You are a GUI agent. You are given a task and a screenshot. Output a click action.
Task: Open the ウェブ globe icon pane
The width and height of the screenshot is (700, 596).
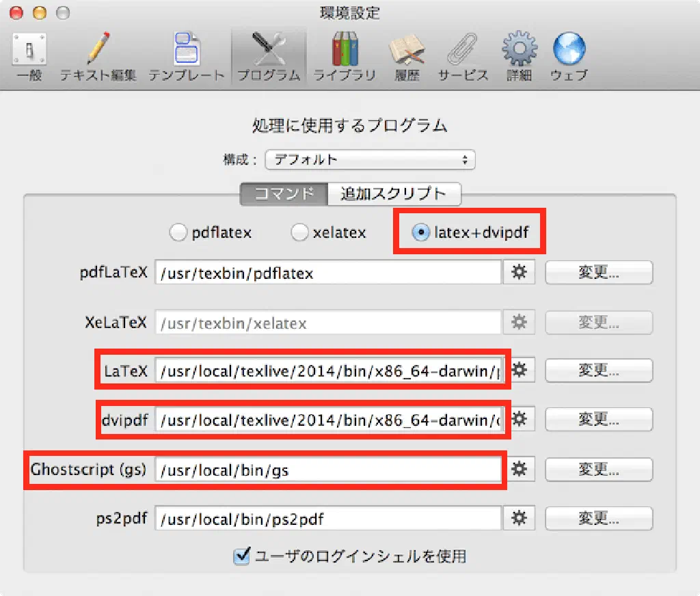569,57
